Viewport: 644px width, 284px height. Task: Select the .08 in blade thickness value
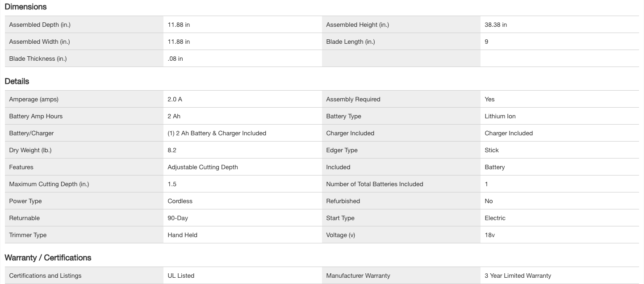click(176, 59)
